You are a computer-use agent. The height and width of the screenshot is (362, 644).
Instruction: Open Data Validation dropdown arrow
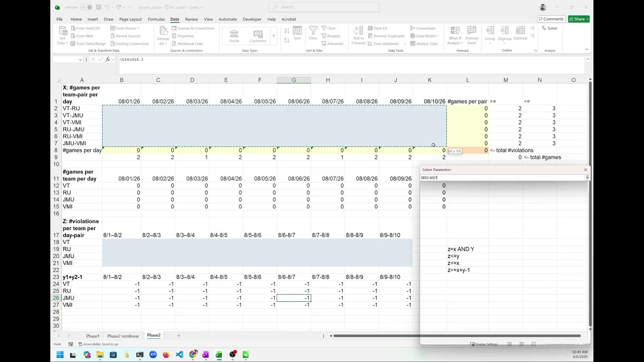(x=405, y=44)
